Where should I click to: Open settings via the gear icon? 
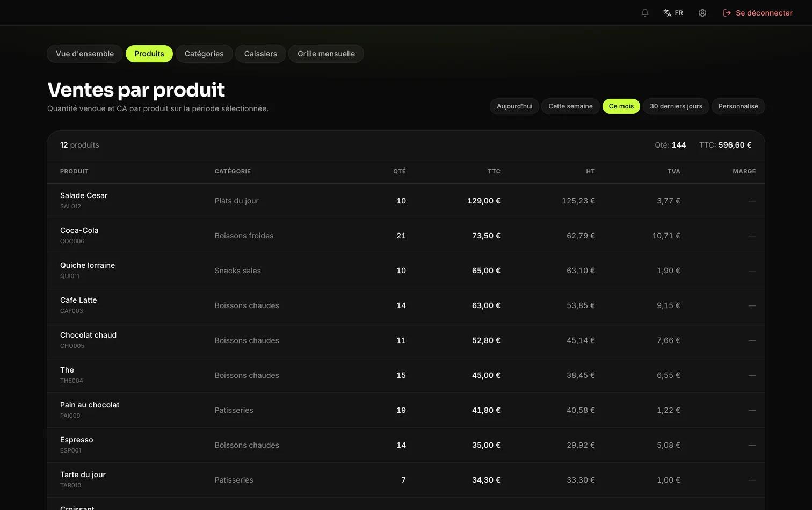pyautogui.click(x=702, y=13)
